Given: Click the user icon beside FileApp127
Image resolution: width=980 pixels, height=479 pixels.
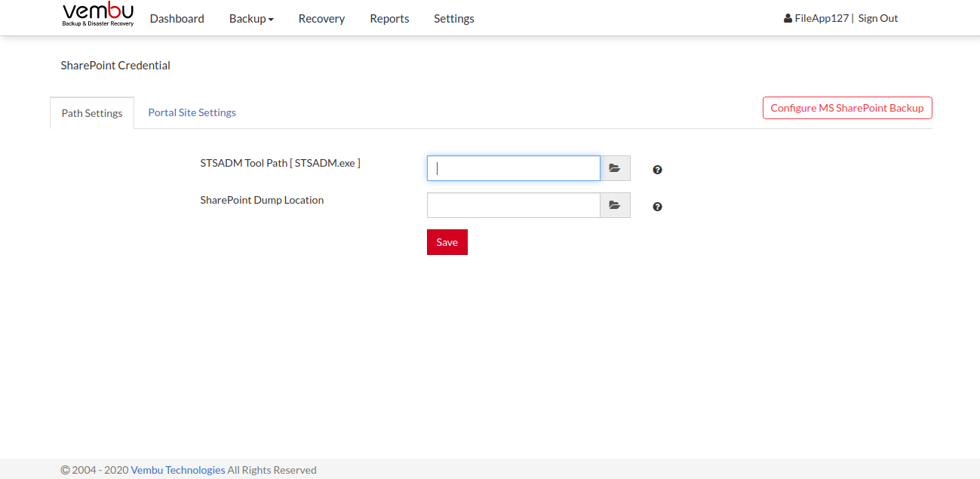Looking at the screenshot, I should [x=788, y=18].
